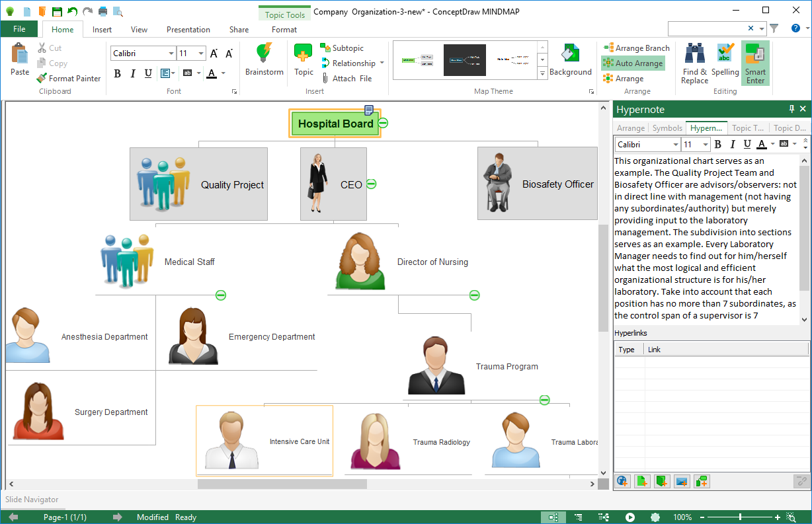The width and height of the screenshot is (812, 524).
Task: Toggle Auto Arrange
Action: click(x=633, y=63)
